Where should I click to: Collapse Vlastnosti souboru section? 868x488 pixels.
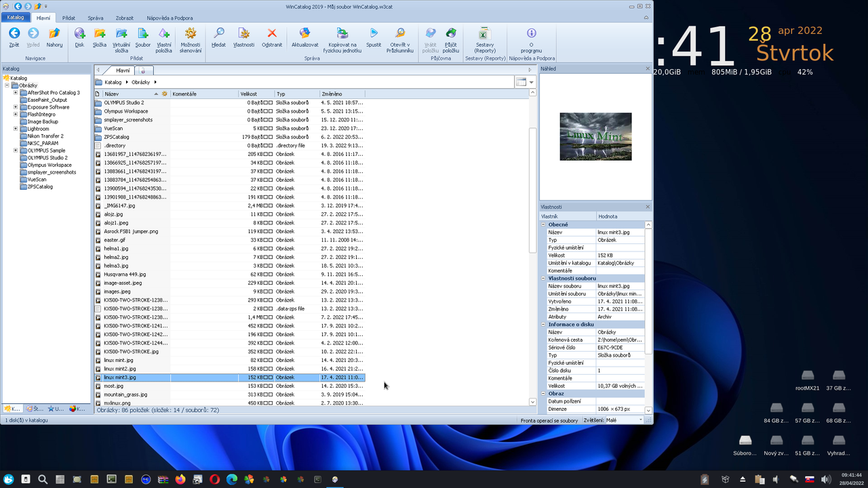pos(543,279)
